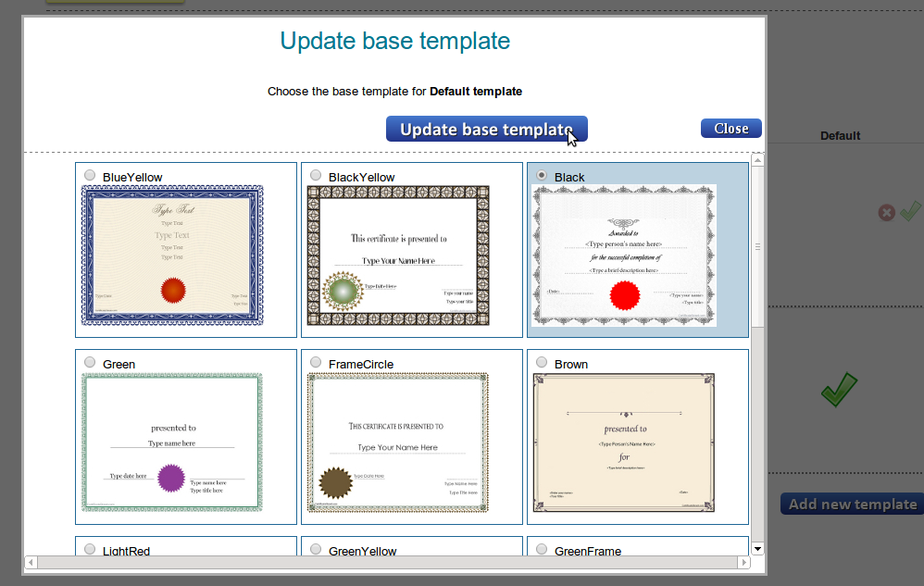Select the Brown radio button
924x586 pixels.
pos(542,362)
